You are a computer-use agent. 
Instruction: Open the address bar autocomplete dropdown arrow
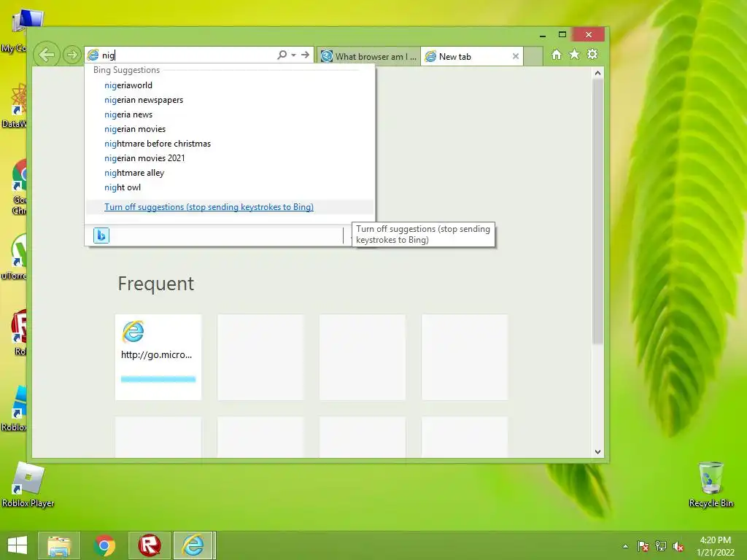[293, 55]
